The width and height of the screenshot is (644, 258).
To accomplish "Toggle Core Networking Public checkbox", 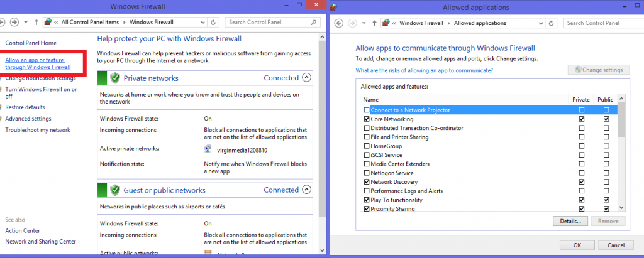I will (606, 119).
